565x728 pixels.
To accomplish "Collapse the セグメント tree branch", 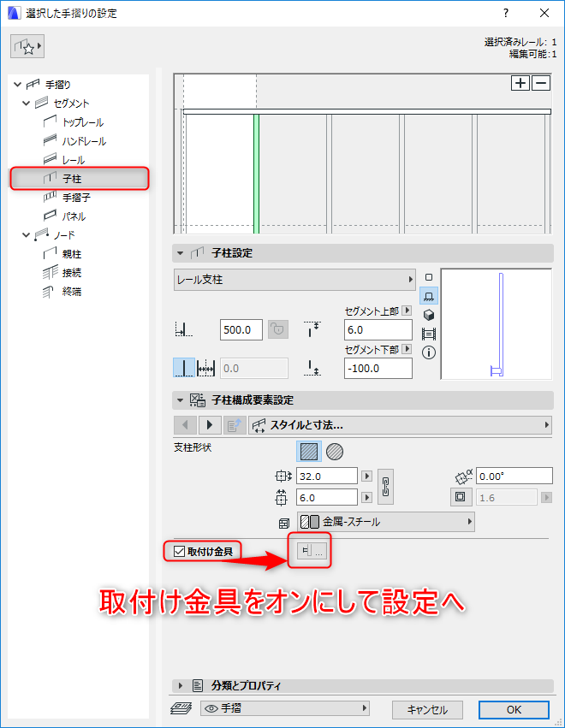I will click(x=27, y=103).
